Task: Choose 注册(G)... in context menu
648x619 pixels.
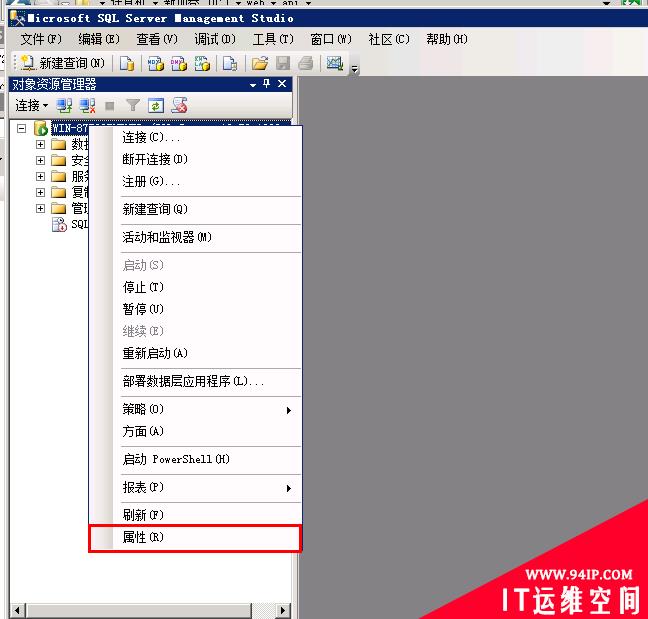Action: pyautogui.click(x=195, y=182)
